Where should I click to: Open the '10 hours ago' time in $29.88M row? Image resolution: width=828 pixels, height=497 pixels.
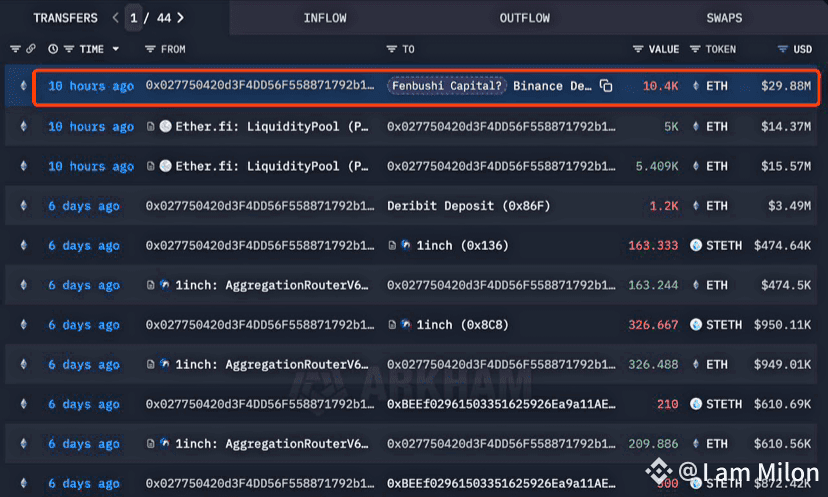(x=91, y=86)
